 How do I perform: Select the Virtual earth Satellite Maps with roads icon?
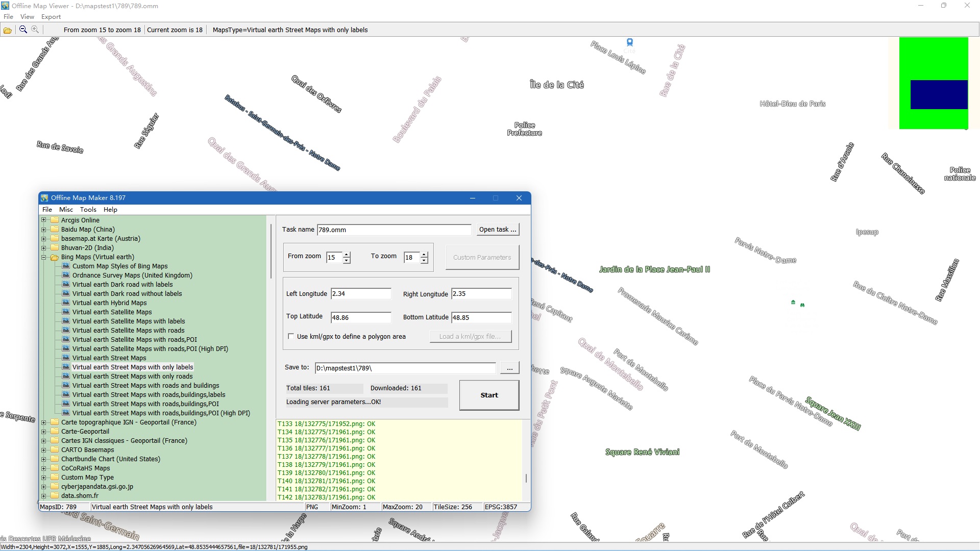66,330
